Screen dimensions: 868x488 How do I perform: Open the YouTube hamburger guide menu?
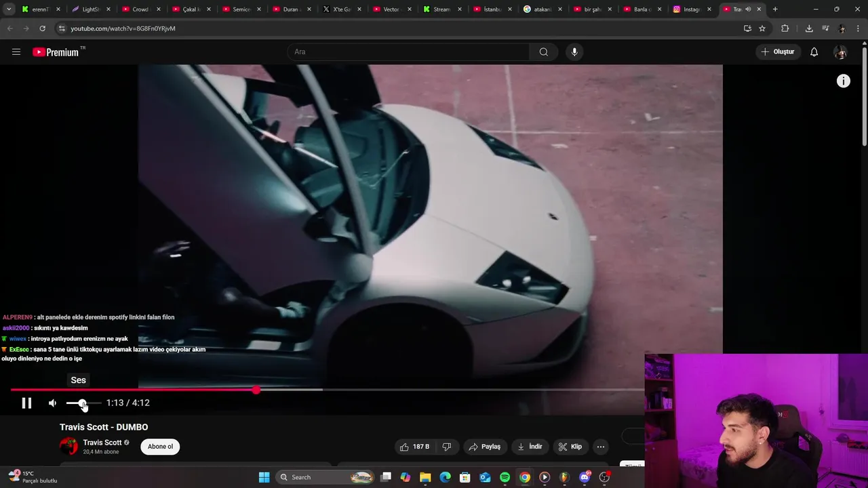coord(16,52)
